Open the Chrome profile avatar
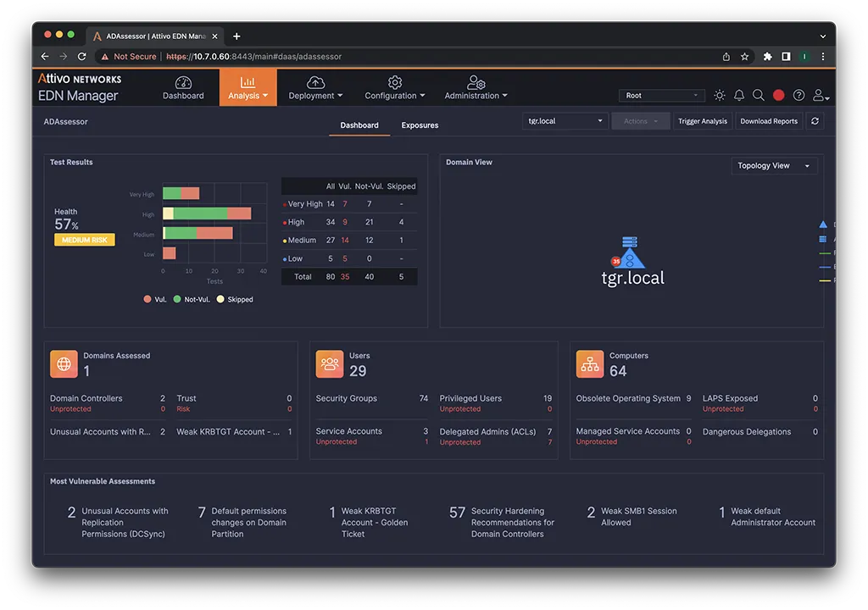This screenshot has width=868, height=610. point(804,57)
